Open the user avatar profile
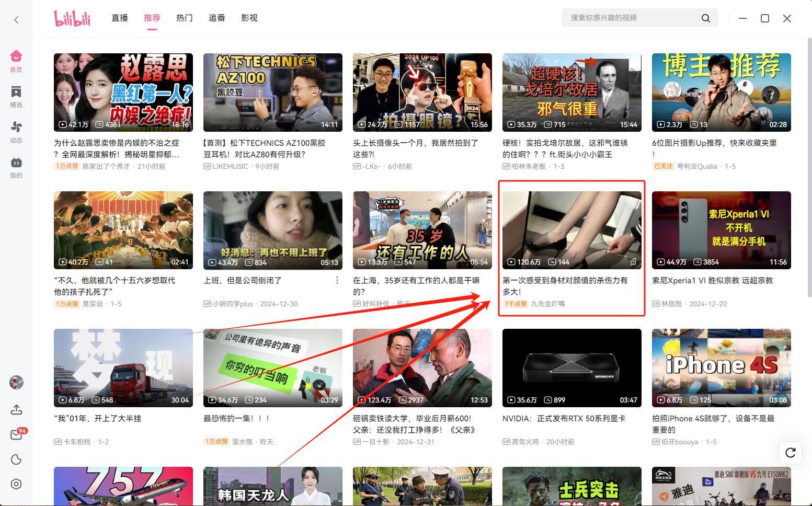This screenshot has height=506, width=812. point(16,382)
